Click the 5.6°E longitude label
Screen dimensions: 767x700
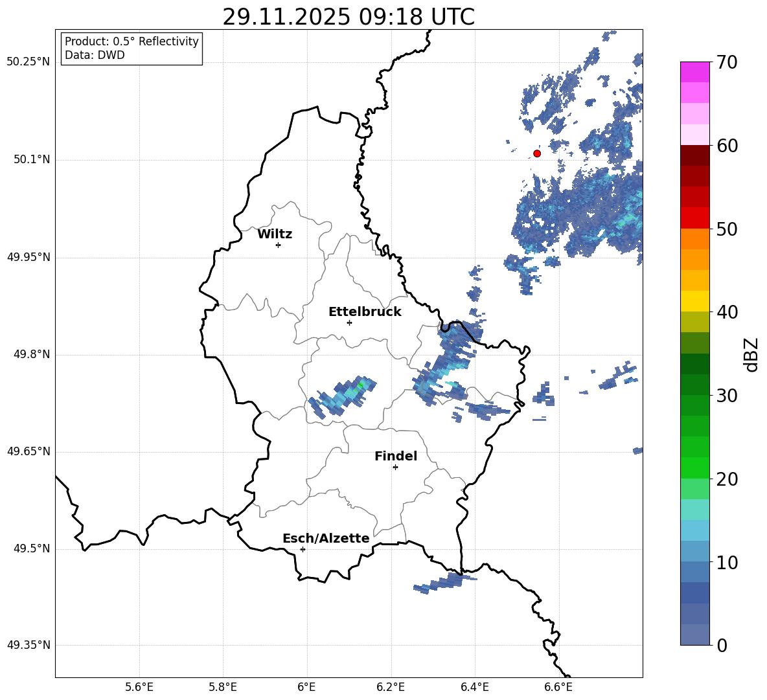139,687
